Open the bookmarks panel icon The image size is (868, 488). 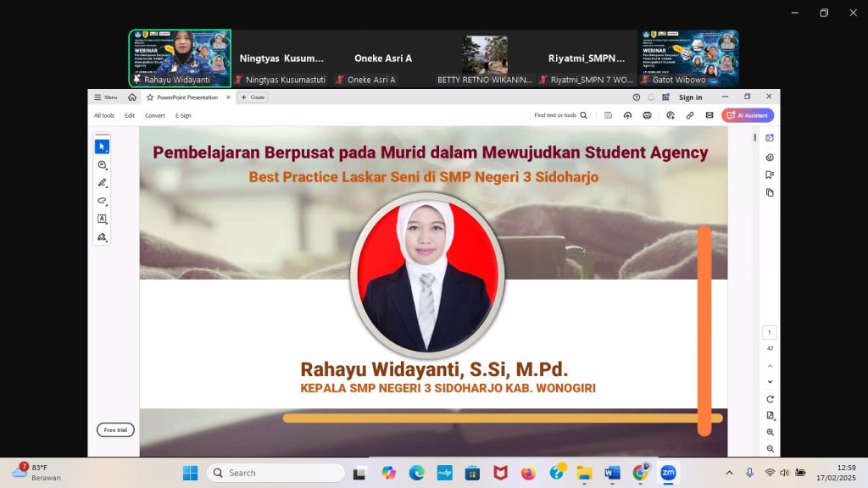pos(770,175)
